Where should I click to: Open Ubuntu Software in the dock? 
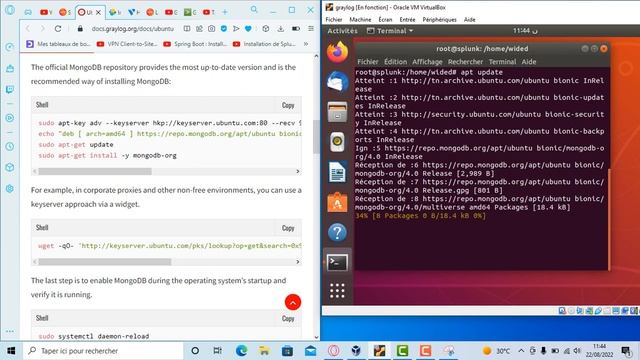tap(337, 202)
